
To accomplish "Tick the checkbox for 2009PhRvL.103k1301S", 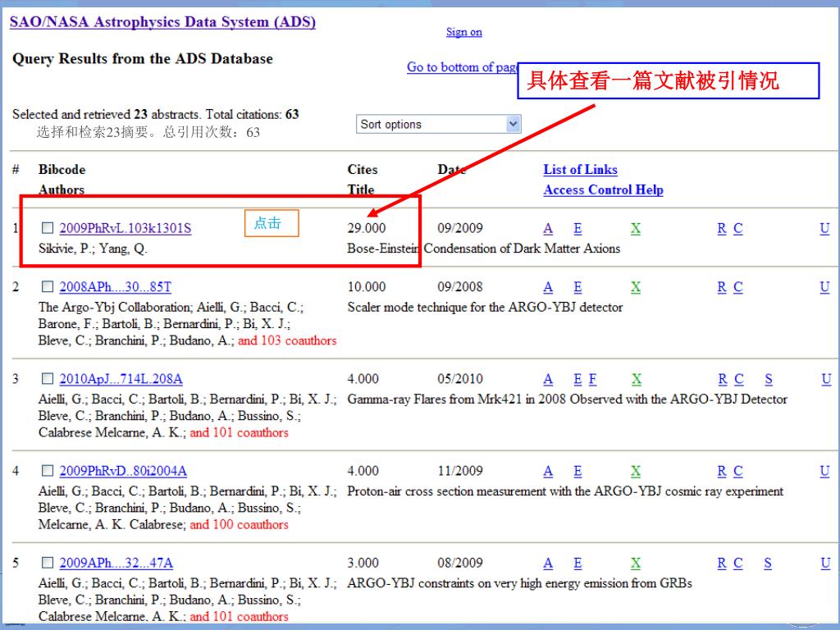I will click(48, 228).
